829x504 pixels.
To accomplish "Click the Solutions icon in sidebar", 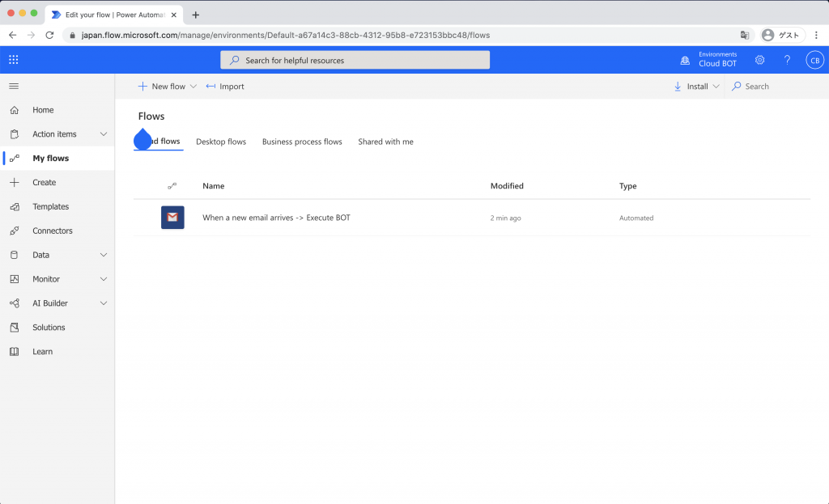I will click(15, 328).
